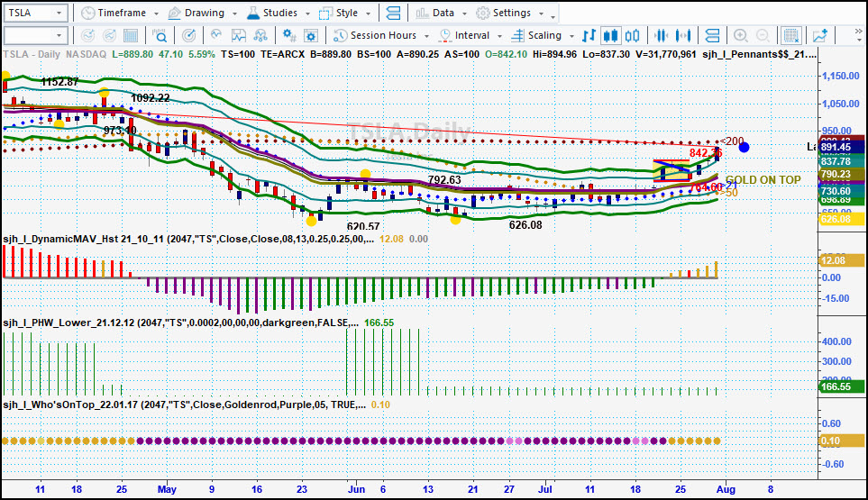This screenshot has width=868, height=500.
Task: Click the Session Hours button label
Action: click(x=383, y=35)
